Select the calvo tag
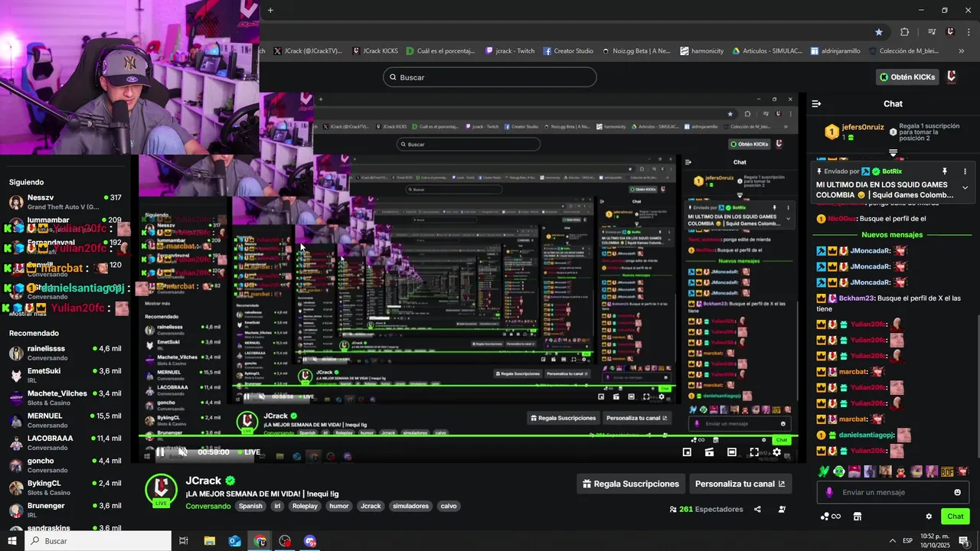Viewport: 980px width, 551px height. (x=449, y=506)
